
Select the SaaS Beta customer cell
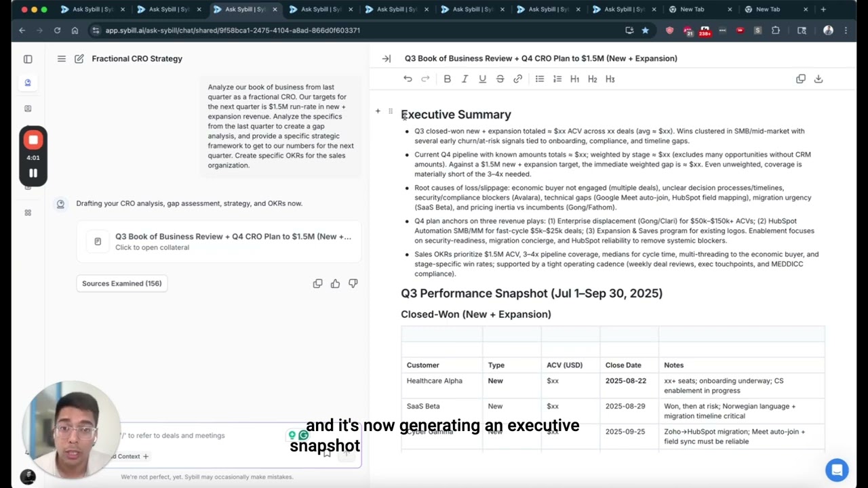click(x=441, y=411)
